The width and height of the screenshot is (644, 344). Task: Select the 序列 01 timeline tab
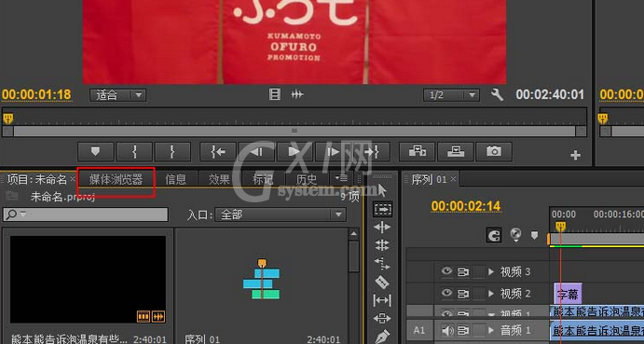429,179
